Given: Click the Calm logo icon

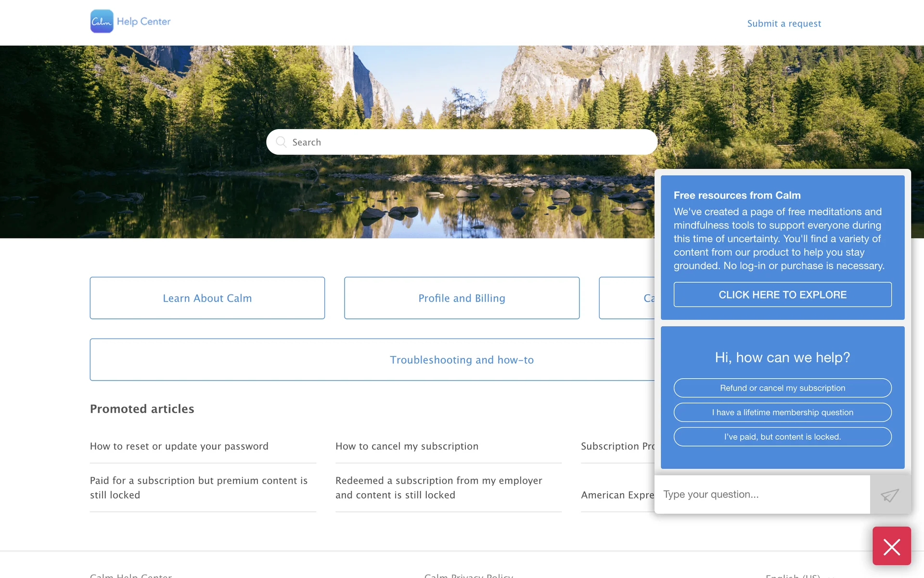Looking at the screenshot, I should (x=102, y=22).
